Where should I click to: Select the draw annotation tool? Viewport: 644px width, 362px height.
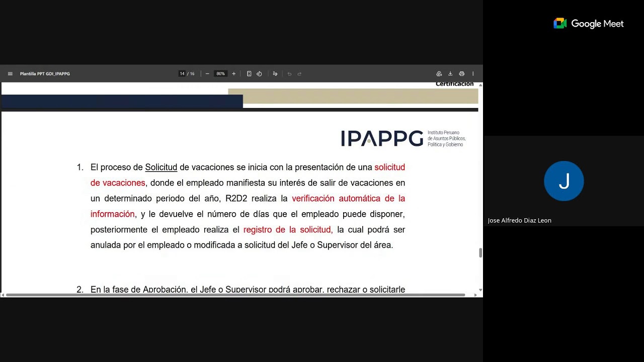(275, 74)
